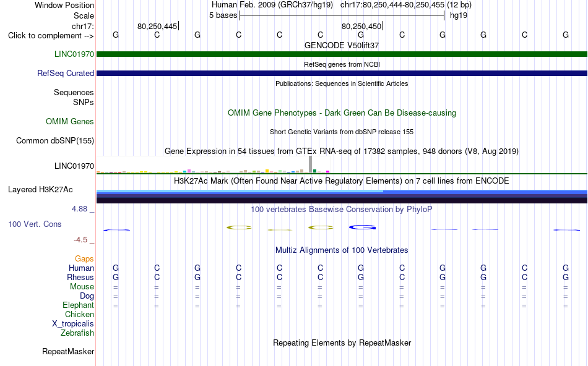Click the 'H3K27Ac Mark' ENCODE track title
Viewport: 588px width, 366px height.
point(342,181)
